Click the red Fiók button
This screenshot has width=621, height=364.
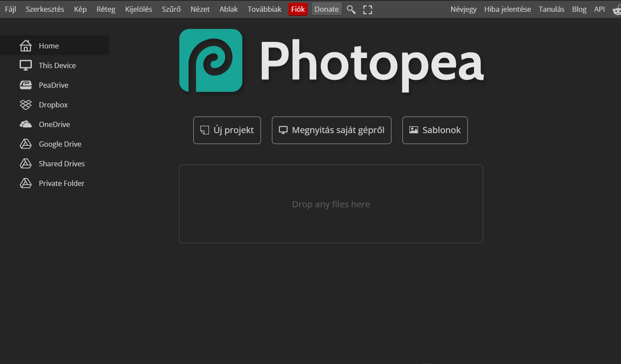298,9
